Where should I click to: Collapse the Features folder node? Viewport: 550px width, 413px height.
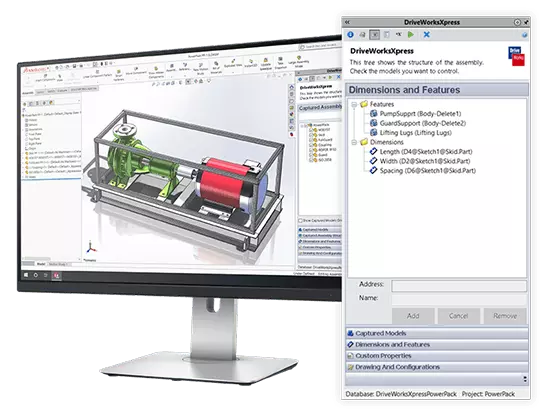point(354,104)
